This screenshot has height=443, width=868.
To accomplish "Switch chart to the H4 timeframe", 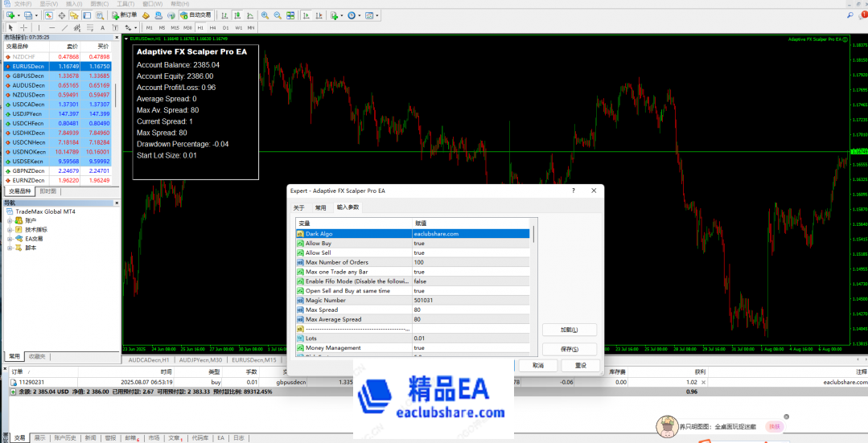I will coord(213,27).
